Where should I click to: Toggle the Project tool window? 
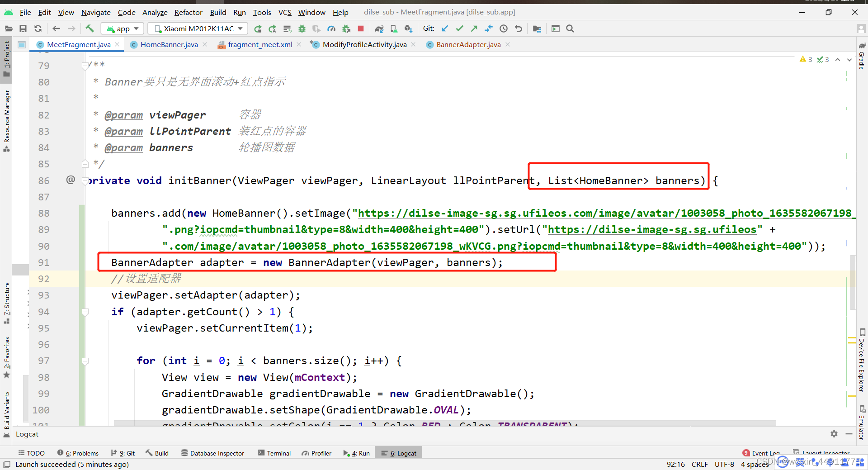coord(7,59)
